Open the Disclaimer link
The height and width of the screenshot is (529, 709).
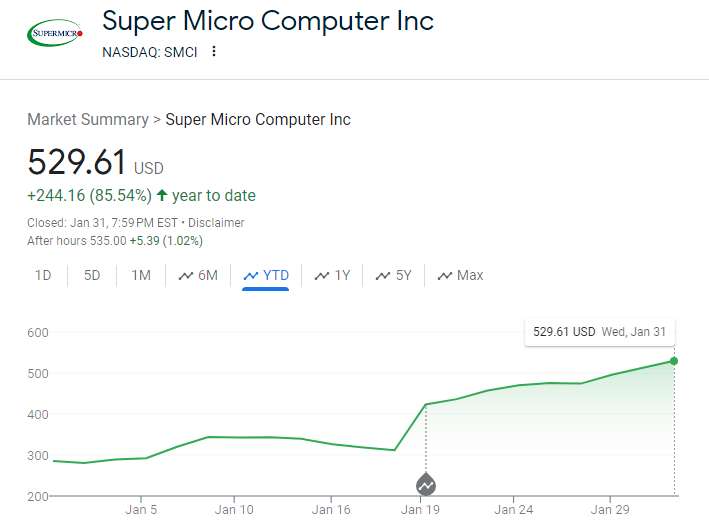216,223
